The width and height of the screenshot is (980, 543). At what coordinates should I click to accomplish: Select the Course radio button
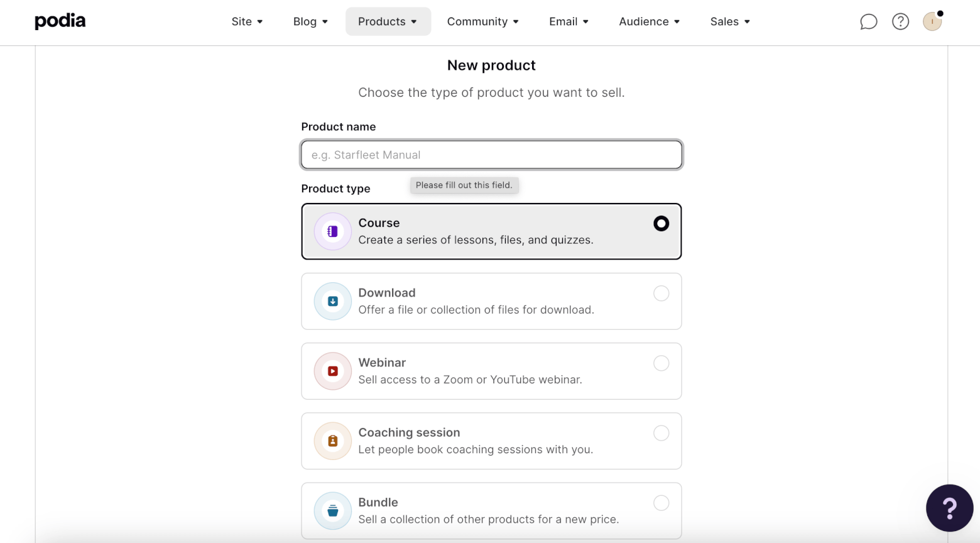coord(661,223)
